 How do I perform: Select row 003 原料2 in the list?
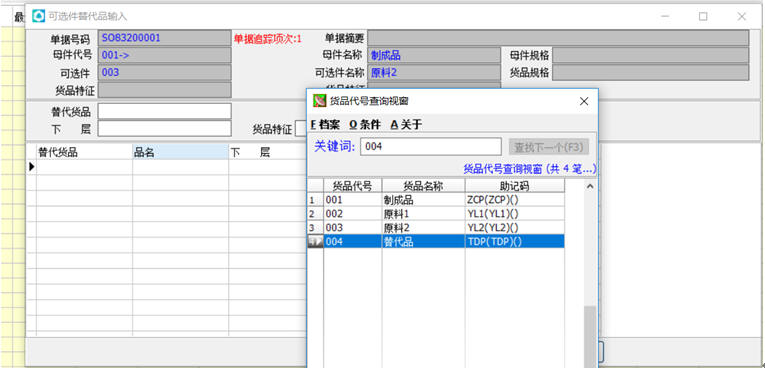pos(436,227)
